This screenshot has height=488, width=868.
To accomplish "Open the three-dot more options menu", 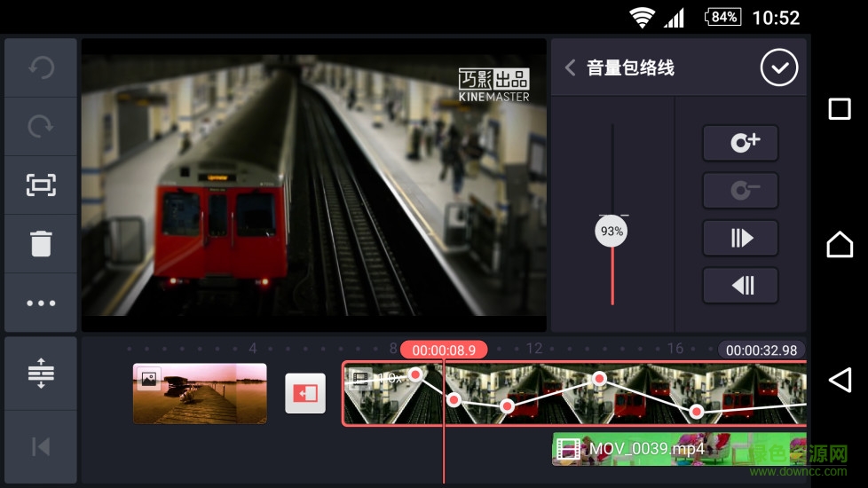I will (41, 303).
